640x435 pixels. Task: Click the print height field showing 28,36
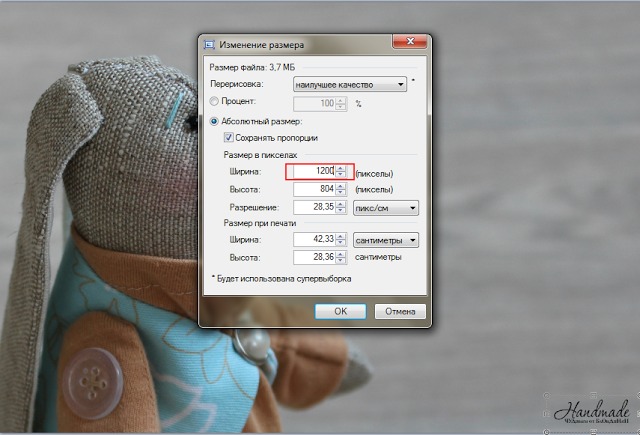pyautogui.click(x=314, y=258)
